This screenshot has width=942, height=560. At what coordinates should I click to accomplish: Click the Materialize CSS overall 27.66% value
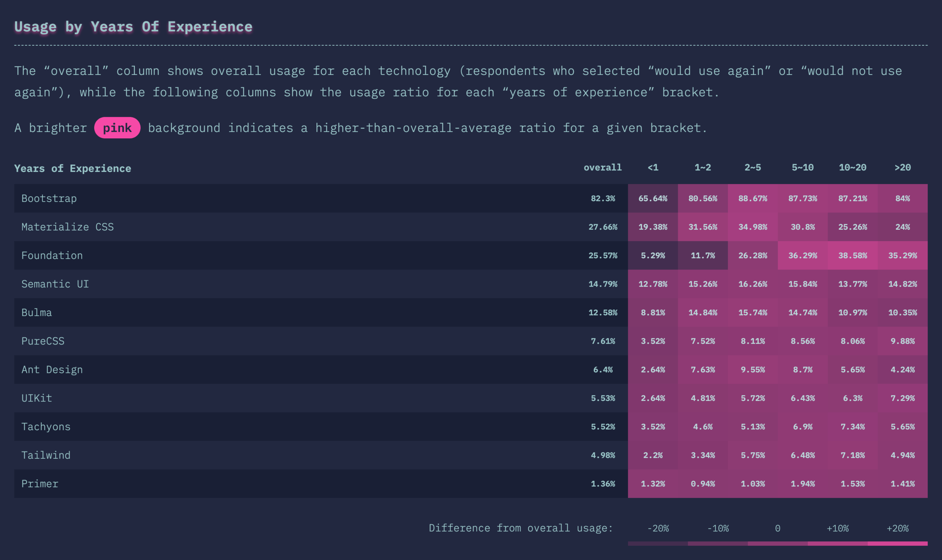point(603,227)
